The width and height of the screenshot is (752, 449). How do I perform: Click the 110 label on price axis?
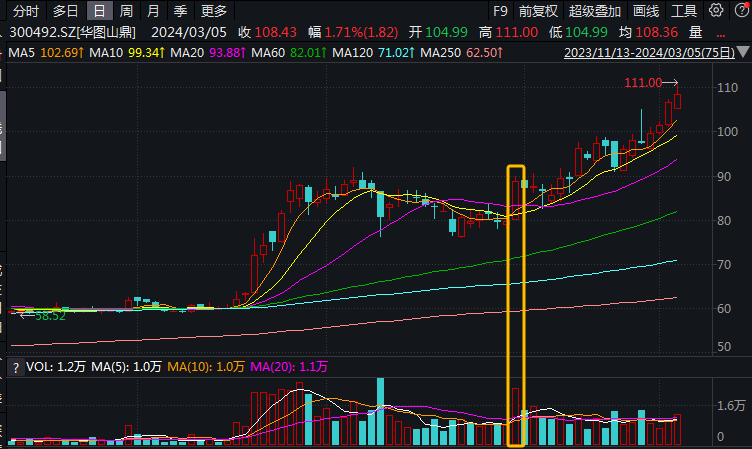728,88
